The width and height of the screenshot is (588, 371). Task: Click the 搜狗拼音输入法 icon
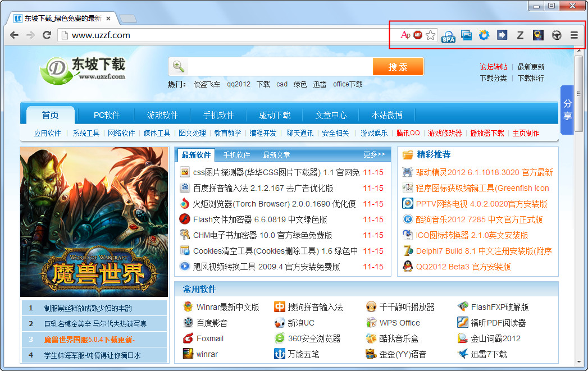(279, 307)
